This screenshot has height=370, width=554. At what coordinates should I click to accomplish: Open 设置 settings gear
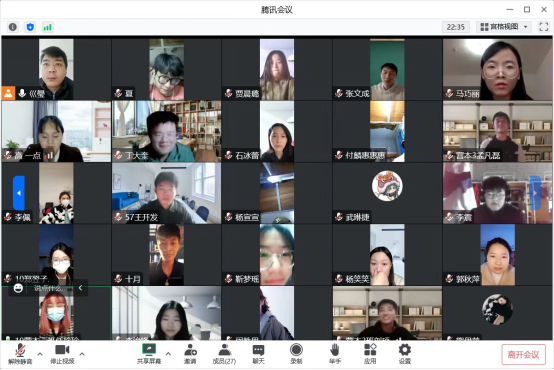tap(405, 354)
